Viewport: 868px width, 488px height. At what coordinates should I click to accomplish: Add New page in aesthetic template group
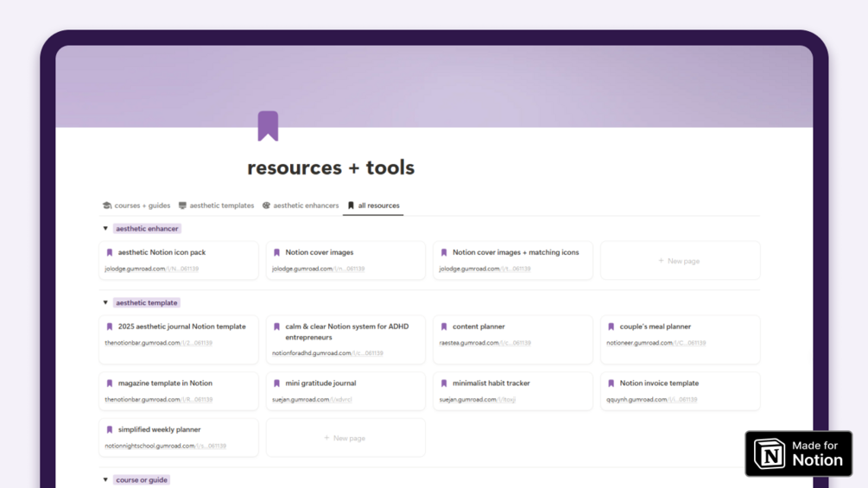pyautogui.click(x=345, y=438)
